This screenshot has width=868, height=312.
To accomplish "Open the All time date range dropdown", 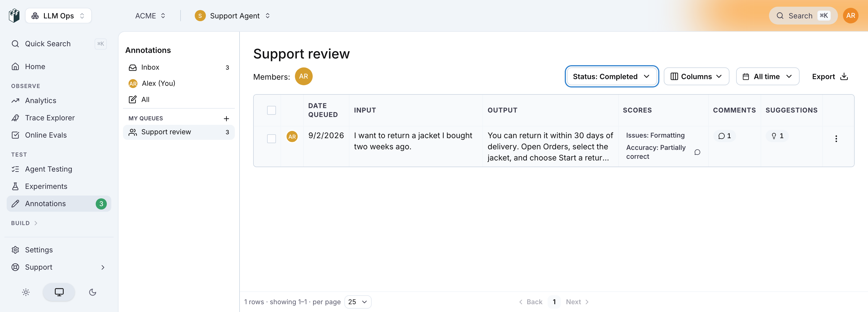I will (x=767, y=77).
